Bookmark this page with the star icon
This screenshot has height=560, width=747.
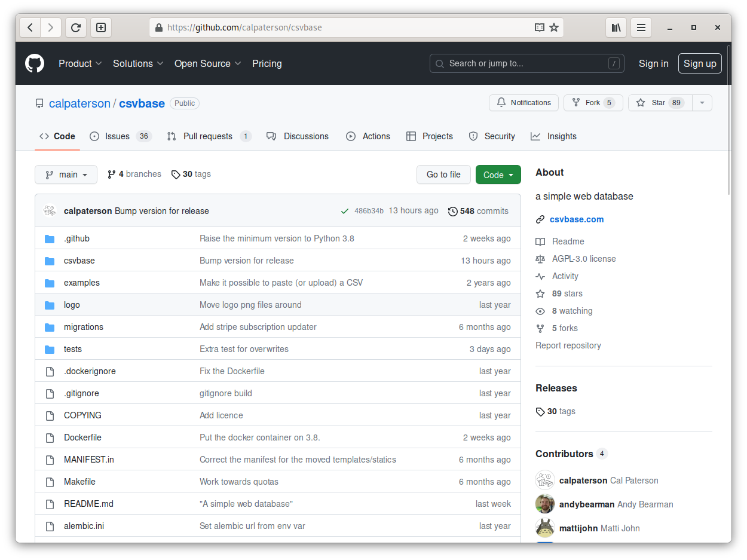(x=554, y=27)
